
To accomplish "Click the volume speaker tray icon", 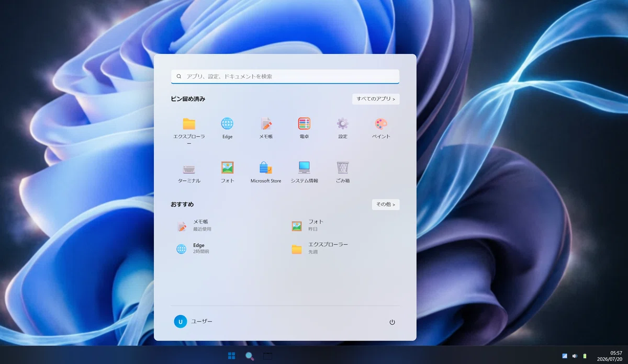I will (575, 356).
